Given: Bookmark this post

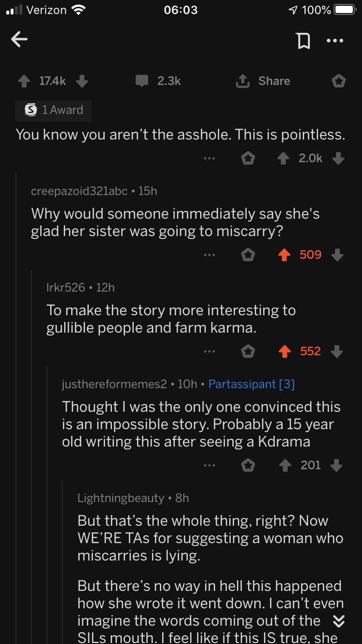Looking at the screenshot, I should (x=303, y=41).
